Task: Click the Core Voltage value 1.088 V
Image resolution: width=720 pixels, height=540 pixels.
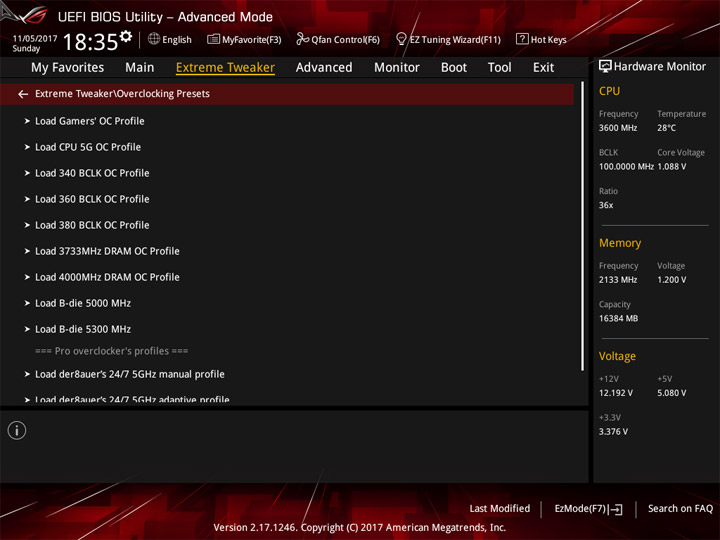Action: [x=672, y=167]
